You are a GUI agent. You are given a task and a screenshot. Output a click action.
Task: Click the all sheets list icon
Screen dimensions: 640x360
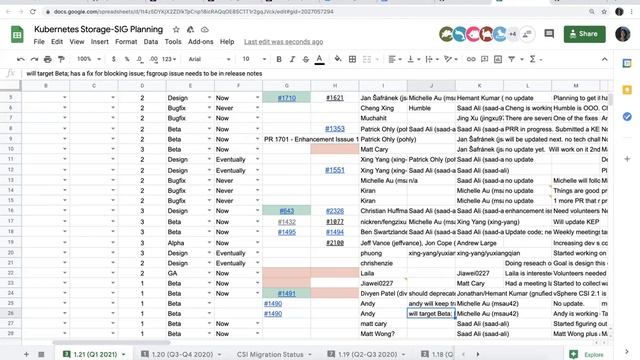41,354
